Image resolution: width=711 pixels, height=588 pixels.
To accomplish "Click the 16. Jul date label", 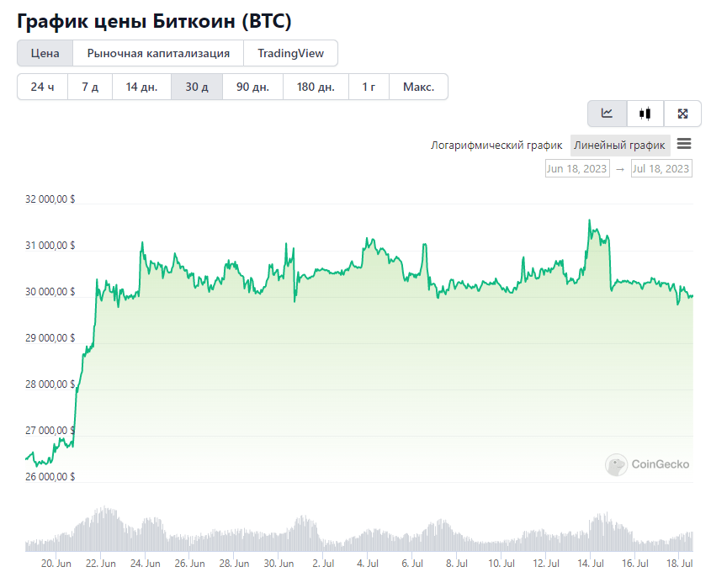I will 634,563.
